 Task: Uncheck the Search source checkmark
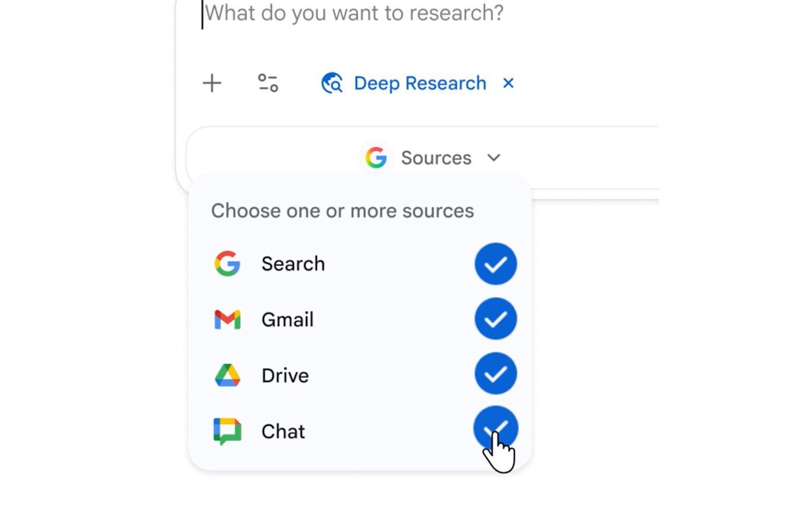(496, 263)
